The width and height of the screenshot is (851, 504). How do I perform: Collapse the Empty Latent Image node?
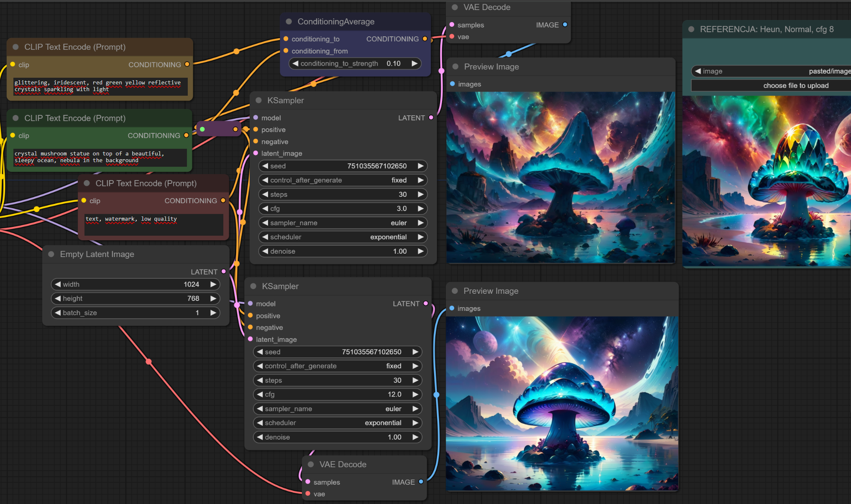click(x=51, y=255)
